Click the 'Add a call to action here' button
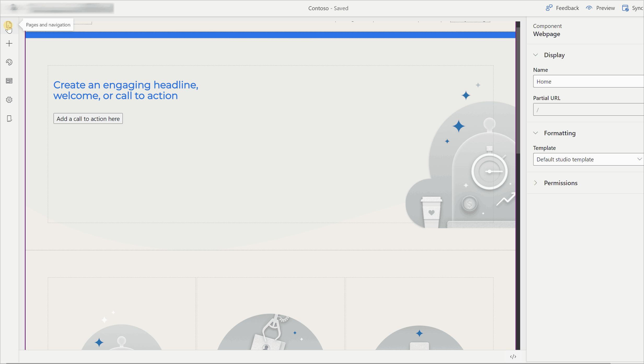Image resolution: width=644 pixels, height=364 pixels. pos(88,119)
